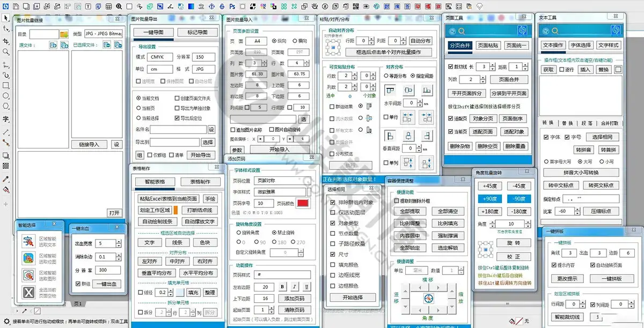Select the Ellipse tool in the toolbox

[6, 96]
